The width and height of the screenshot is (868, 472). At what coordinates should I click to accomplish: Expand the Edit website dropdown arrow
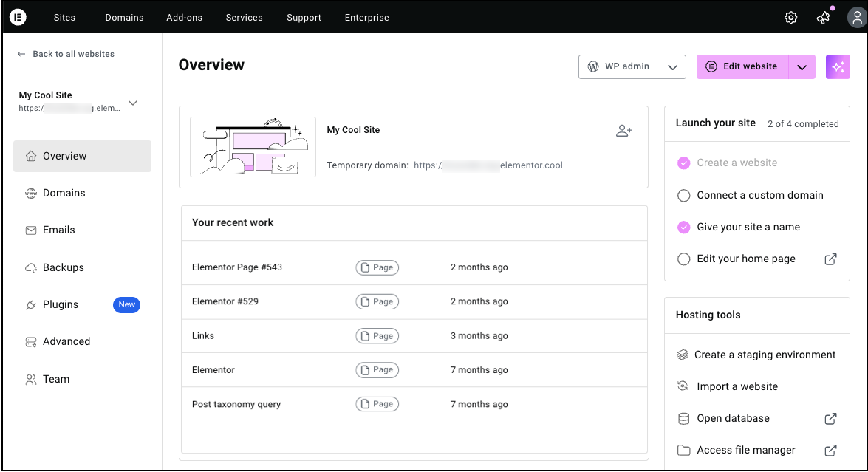[802, 67]
